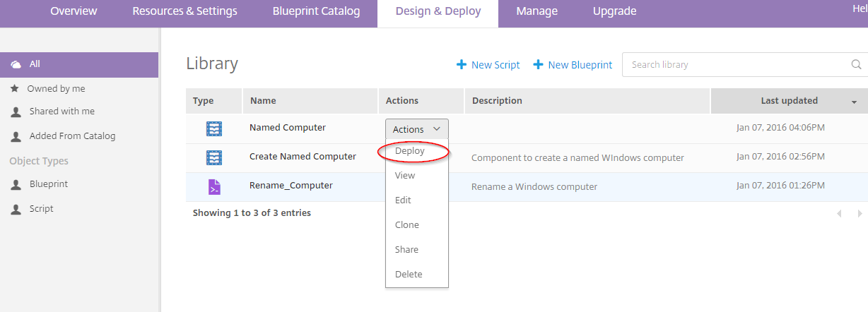The height and width of the screenshot is (312, 868).
Task: Switch to the Blueprint Catalog tab
Action: point(316,11)
